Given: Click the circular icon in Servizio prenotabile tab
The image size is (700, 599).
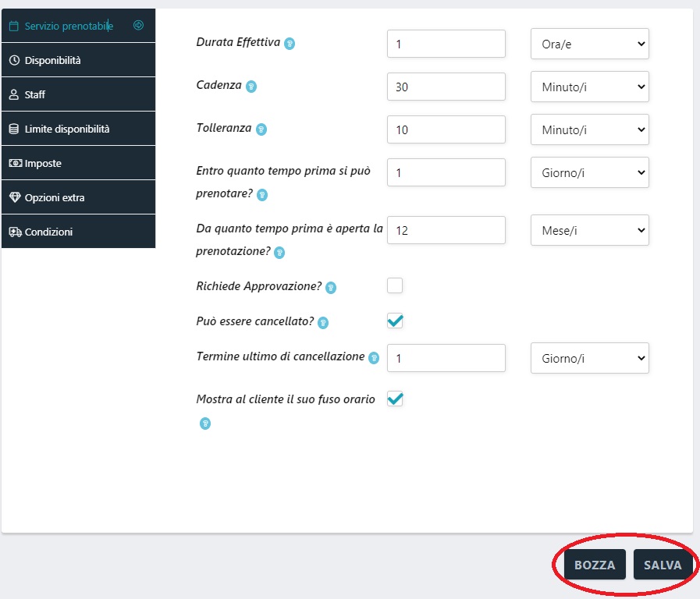Looking at the screenshot, I should 139,26.
